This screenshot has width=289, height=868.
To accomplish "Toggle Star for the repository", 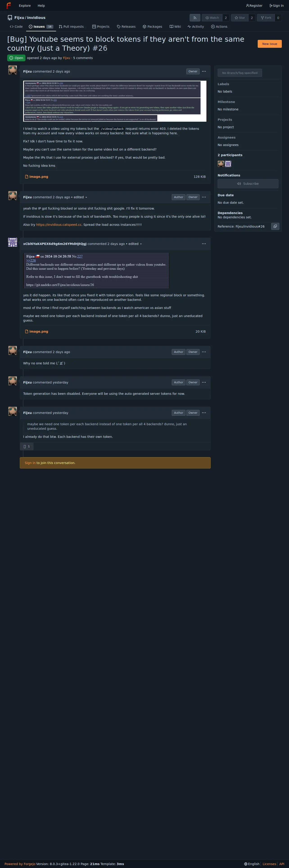I will 239,18.
